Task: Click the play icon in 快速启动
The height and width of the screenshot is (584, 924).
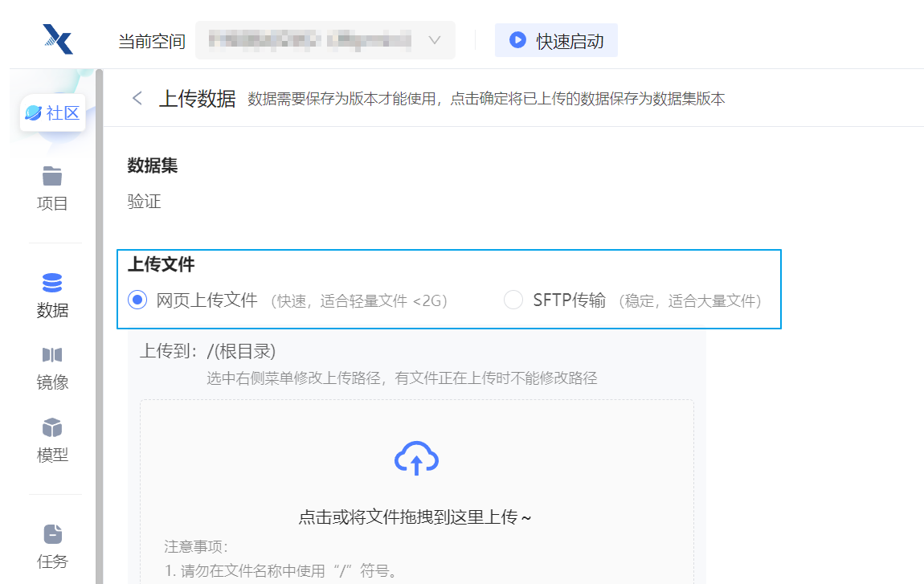Action: 518,40
